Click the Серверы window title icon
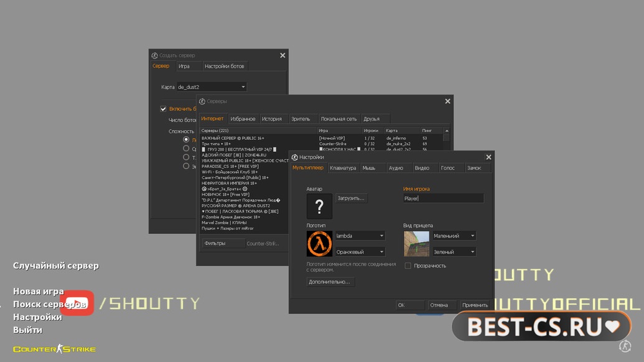This screenshot has height=362, width=644. (202, 101)
